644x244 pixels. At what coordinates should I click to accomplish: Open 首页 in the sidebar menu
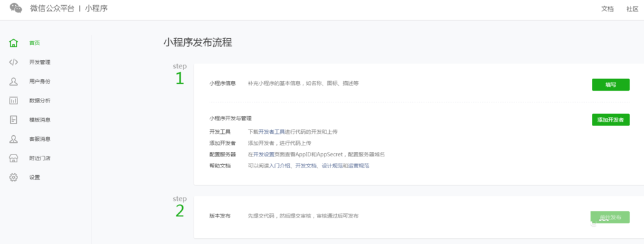coord(35,42)
